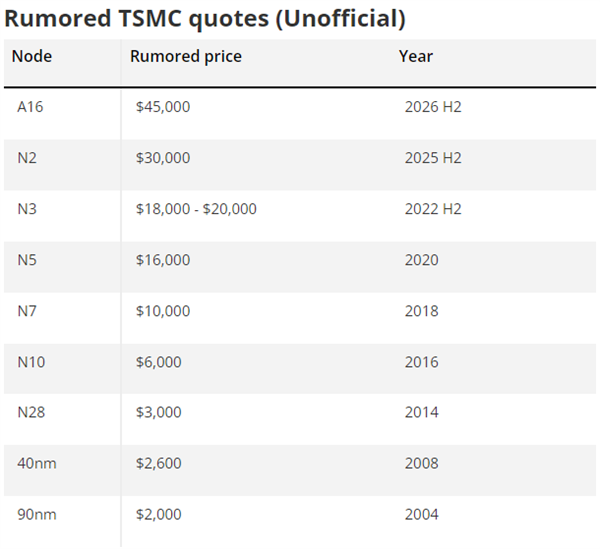Image resolution: width=600 pixels, height=549 pixels.
Task: Select the N2 node cell
Action: (28, 158)
